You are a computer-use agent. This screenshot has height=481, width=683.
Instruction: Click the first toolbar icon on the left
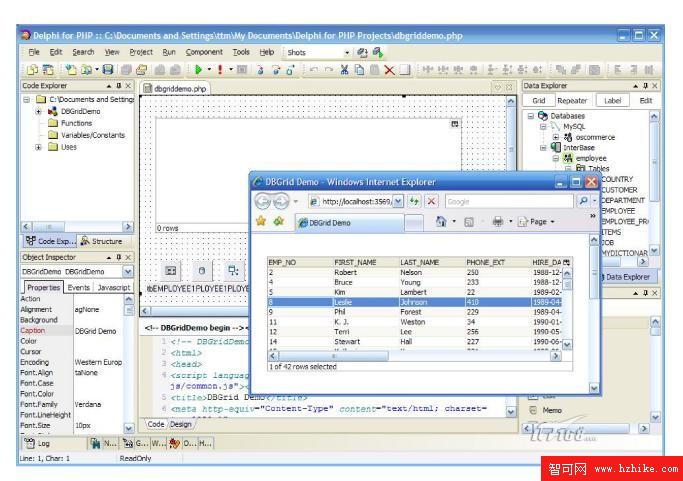tap(33, 69)
